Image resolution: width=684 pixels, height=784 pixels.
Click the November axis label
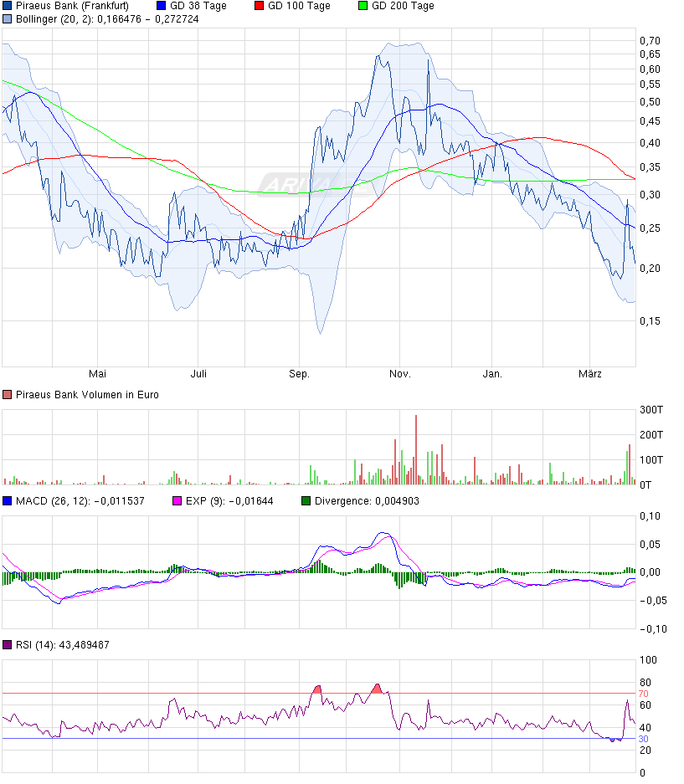tap(400, 374)
